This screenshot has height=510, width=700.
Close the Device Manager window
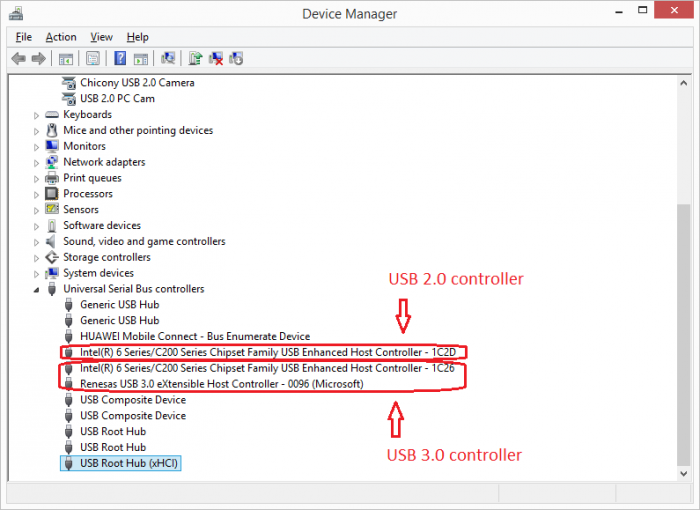674,10
